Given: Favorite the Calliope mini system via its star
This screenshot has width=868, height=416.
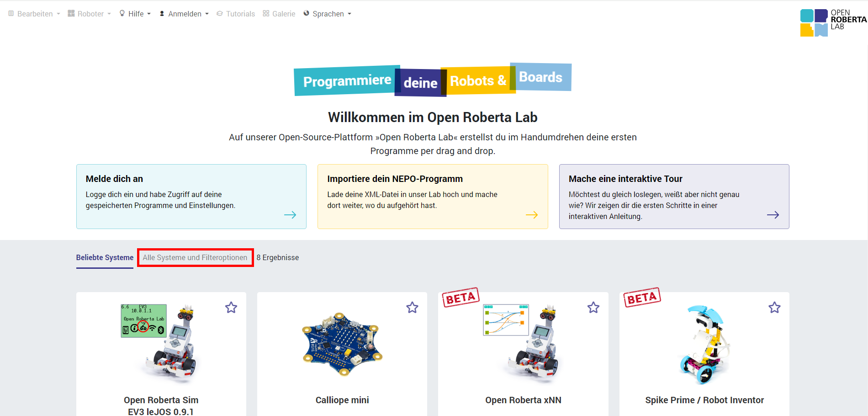Looking at the screenshot, I should (x=412, y=308).
